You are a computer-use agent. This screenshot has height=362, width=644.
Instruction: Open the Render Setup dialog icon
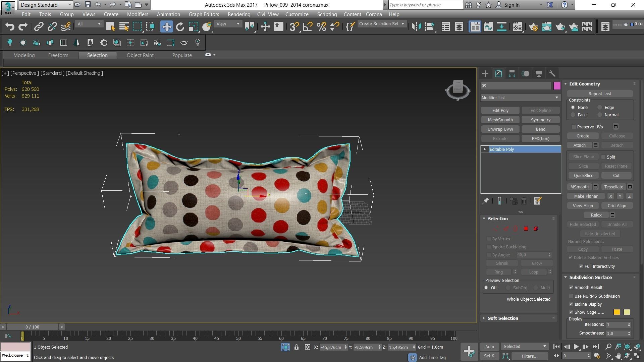533,27
